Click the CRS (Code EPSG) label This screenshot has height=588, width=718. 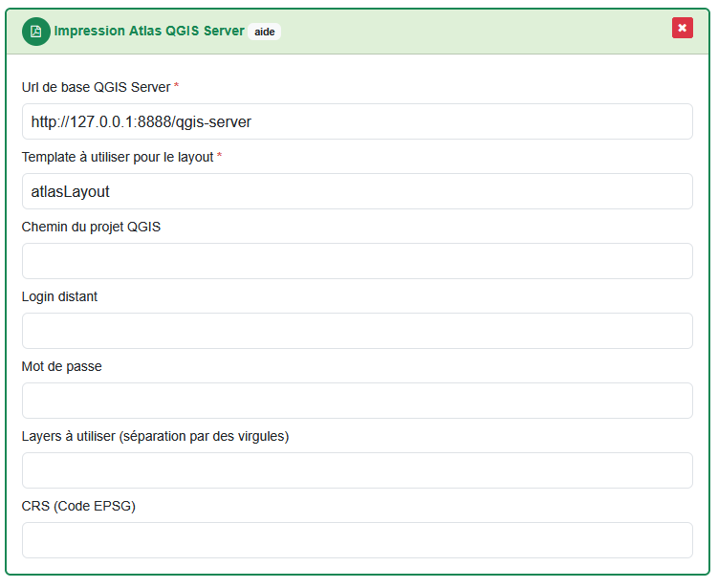[78, 506]
